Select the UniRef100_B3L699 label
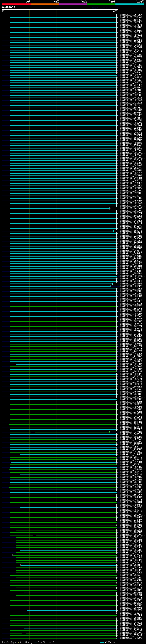The image size is (146, 644). click(131, 442)
